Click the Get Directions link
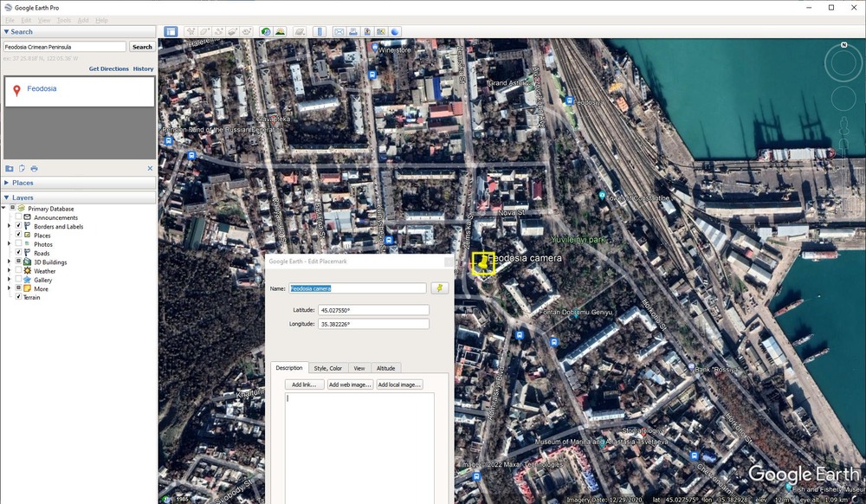866x504 pixels. [x=109, y=69]
